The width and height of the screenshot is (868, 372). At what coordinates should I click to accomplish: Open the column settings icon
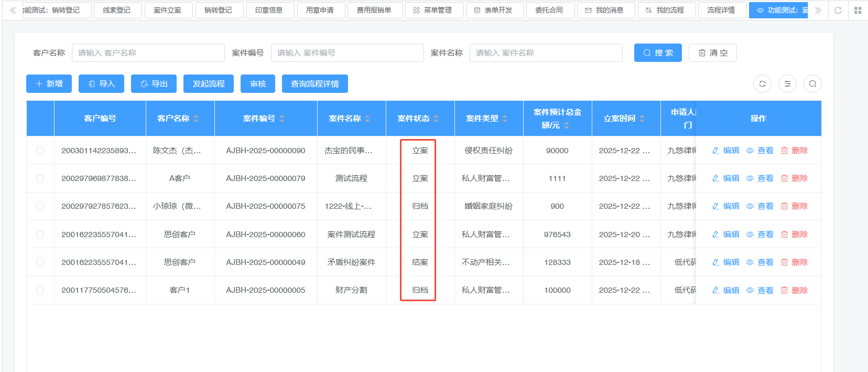[787, 84]
